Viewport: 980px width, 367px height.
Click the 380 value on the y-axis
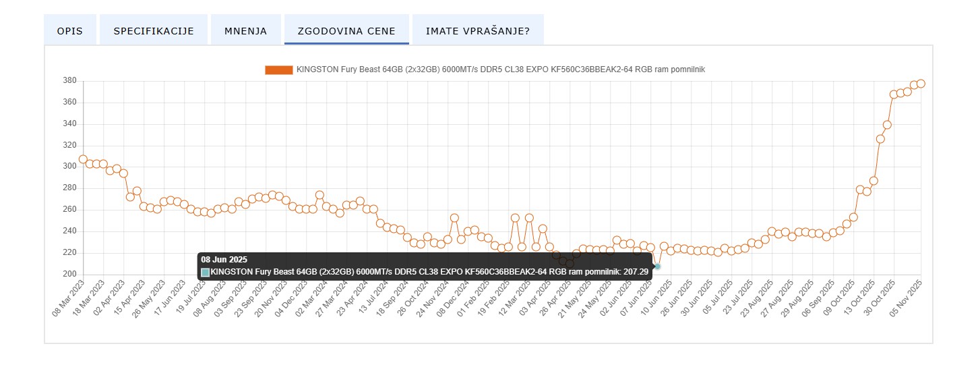click(x=70, y=81)
